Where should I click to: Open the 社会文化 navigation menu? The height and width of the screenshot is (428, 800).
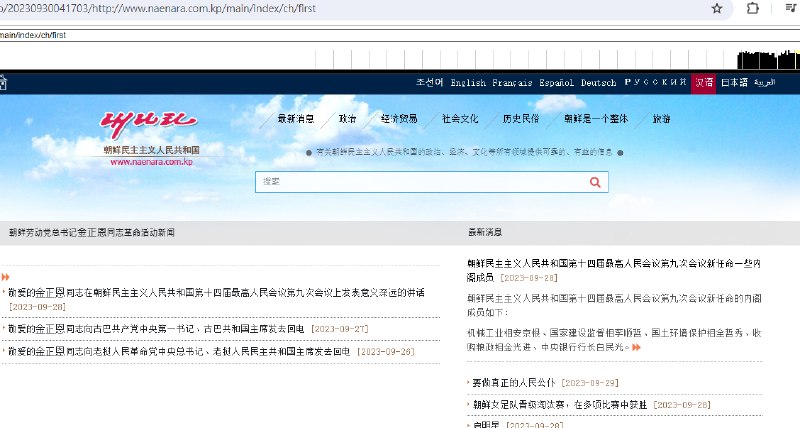(460, 119)
